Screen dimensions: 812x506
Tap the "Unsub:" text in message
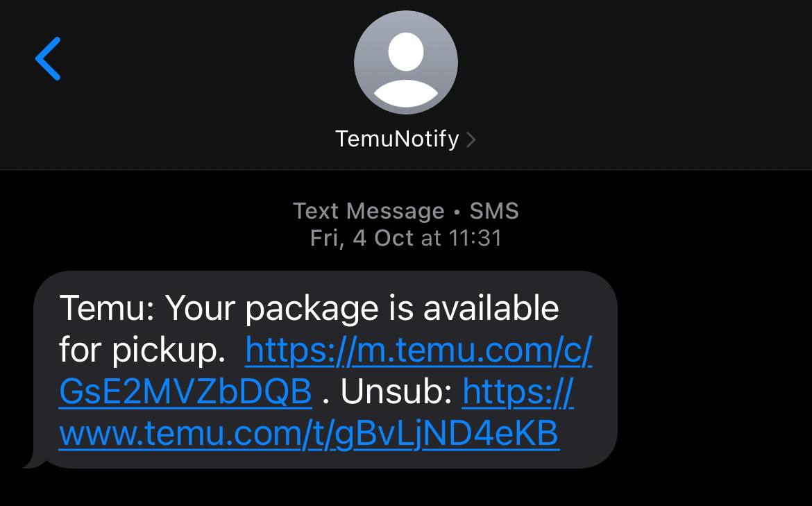pyautogui.click(x=396, y=392)
